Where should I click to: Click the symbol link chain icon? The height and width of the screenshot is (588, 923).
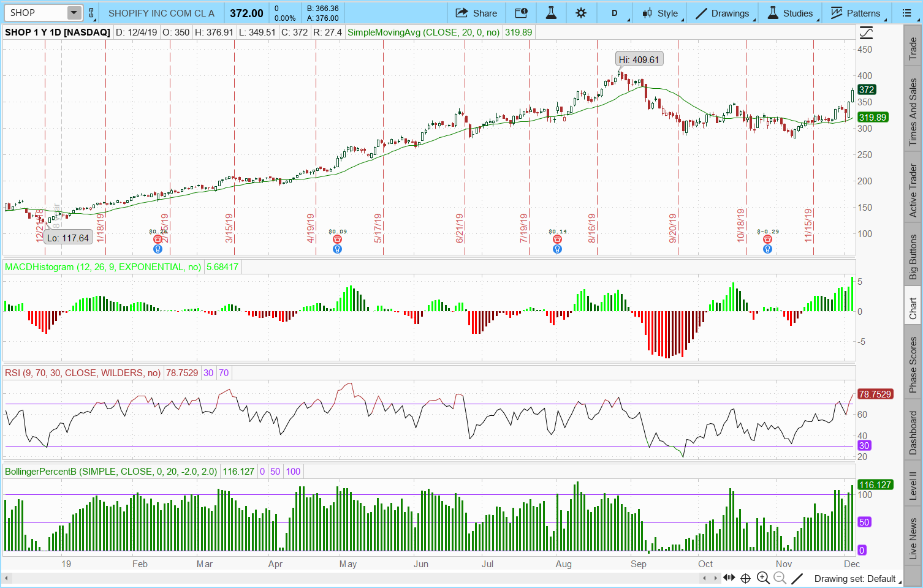[91, 13]
